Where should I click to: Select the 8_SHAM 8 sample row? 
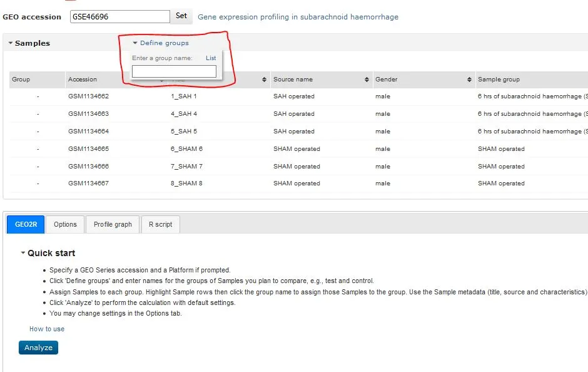(x=186, y=183)
